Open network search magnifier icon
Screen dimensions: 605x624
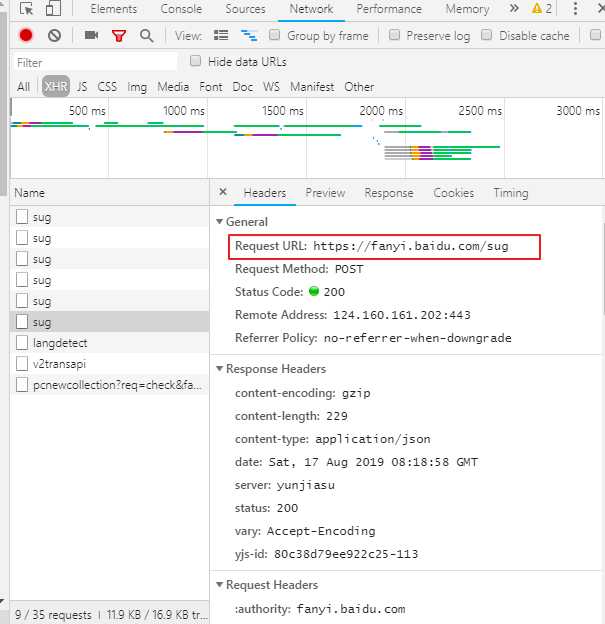[146, 36]
